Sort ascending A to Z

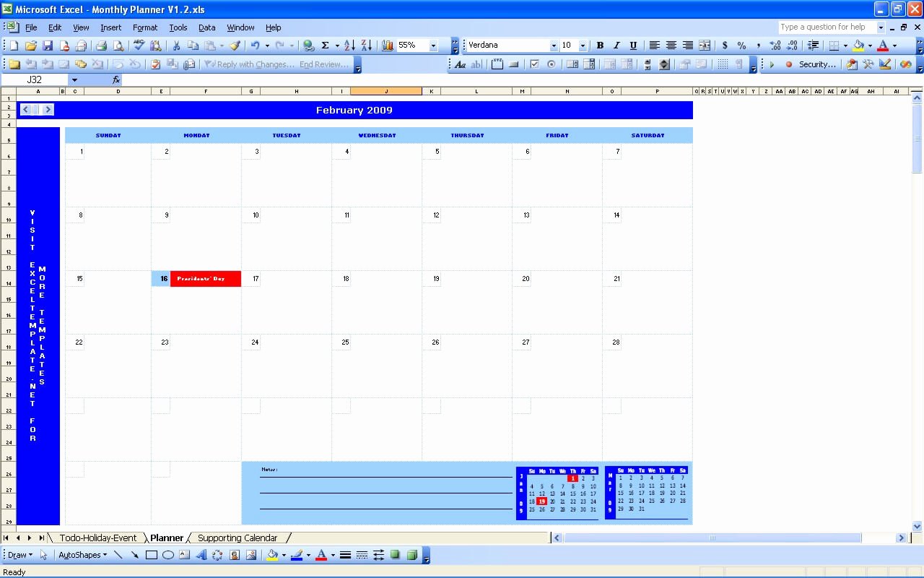(x=349, y=46)
